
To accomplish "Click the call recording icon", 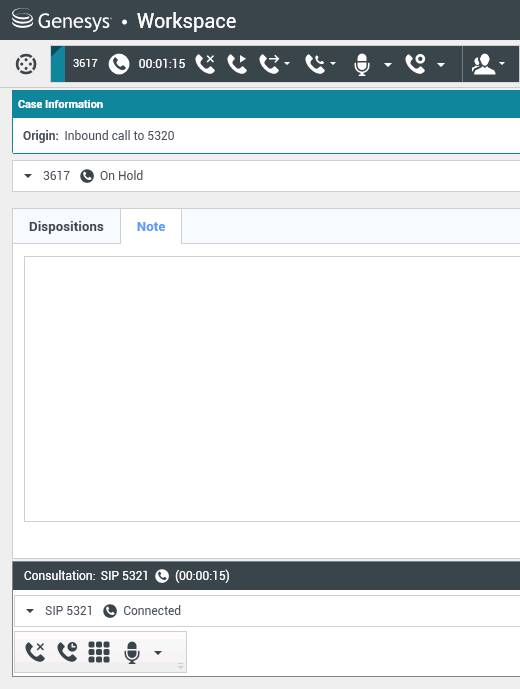I will click(416, 64).
